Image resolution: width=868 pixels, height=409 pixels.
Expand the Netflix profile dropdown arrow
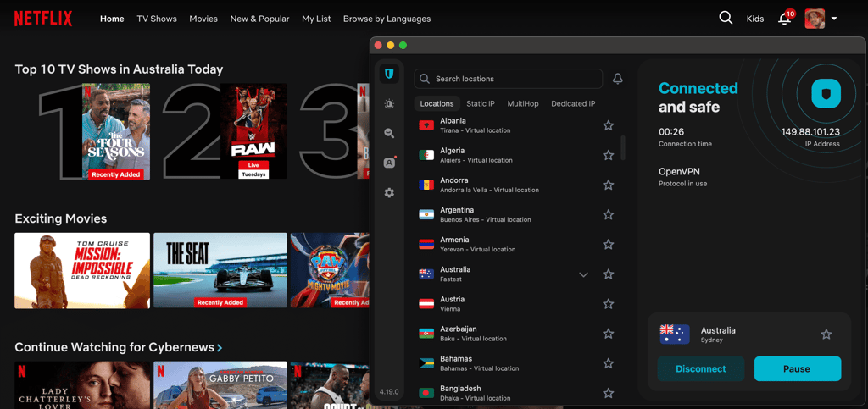click(x=834, y=19)
